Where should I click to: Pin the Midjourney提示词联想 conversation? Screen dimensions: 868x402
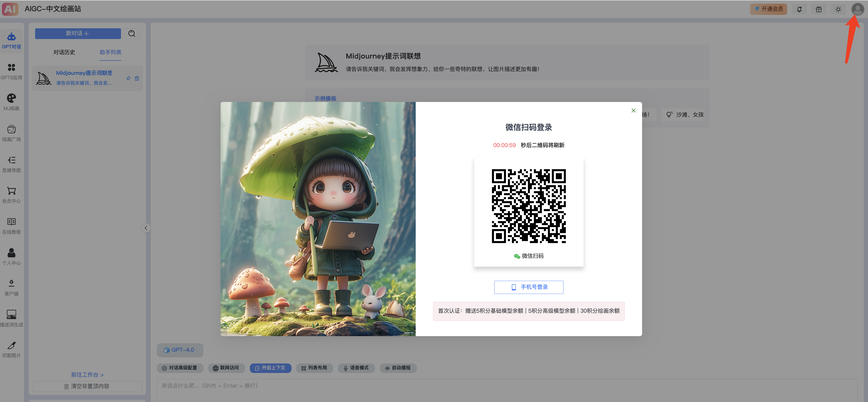(x=128, y=79)
